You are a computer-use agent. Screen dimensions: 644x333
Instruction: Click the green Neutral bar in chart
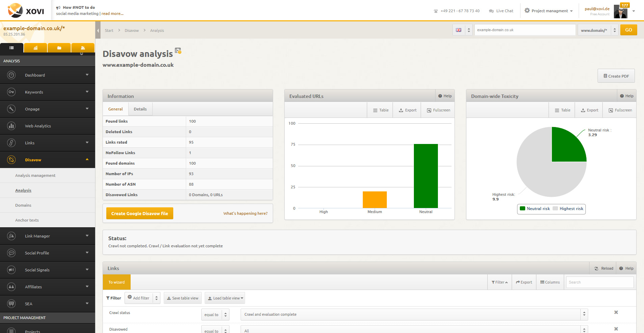click(426, 176)
